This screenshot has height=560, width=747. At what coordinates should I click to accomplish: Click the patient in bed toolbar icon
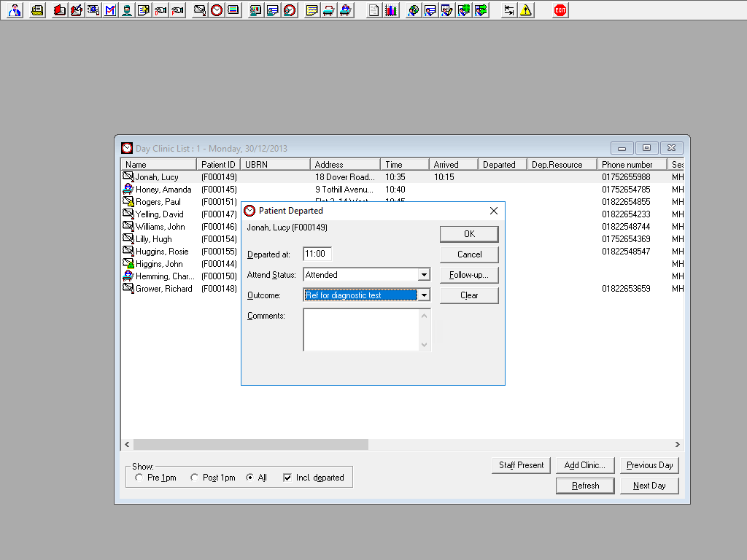pyautogui.click(x=345, y=10)
